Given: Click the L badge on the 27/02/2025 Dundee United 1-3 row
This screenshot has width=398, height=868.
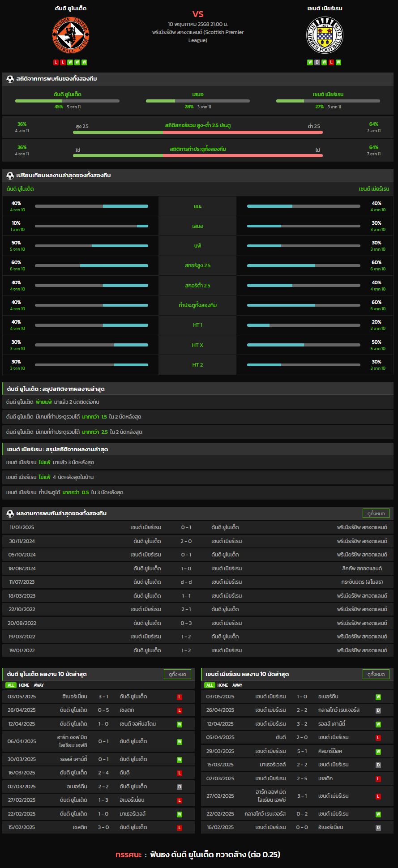Looking at the screenshot, I should (x=180, y=800).
